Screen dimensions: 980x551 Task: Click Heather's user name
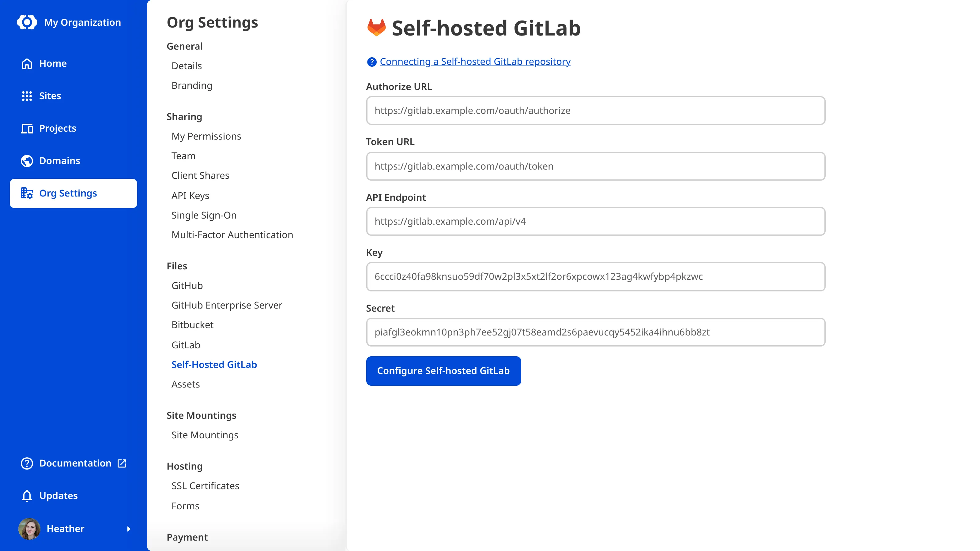66,529
